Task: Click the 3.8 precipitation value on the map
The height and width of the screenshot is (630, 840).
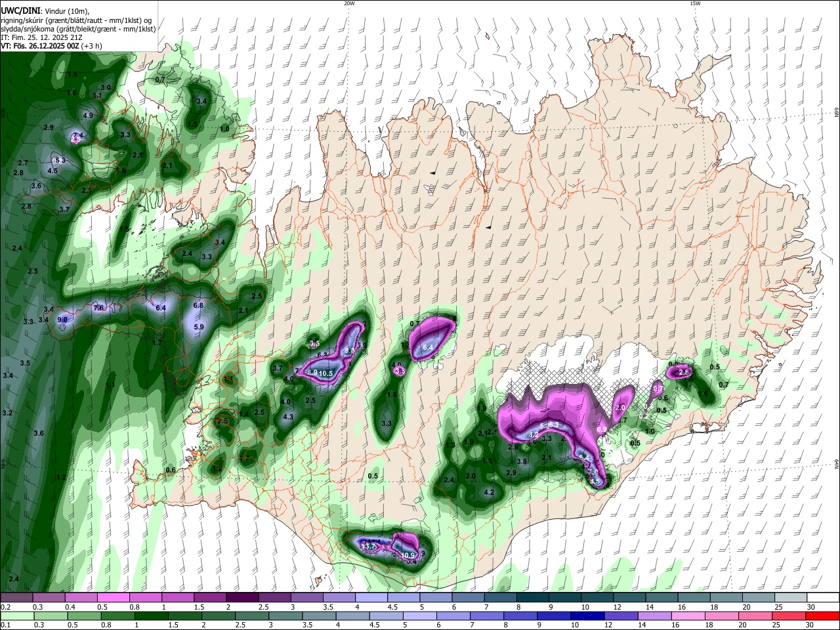Action: tap(522, 461)
